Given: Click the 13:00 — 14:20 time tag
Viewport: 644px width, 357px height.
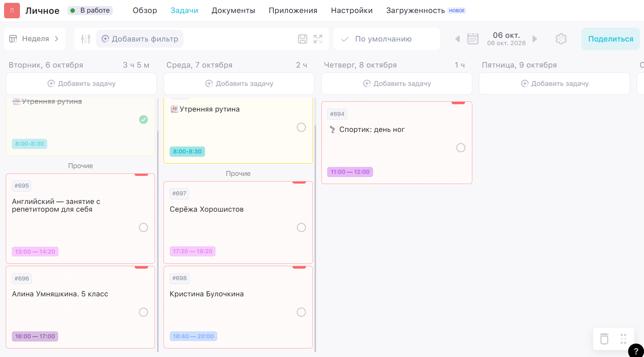Looking at the screenshot, I should pos(35,252).
